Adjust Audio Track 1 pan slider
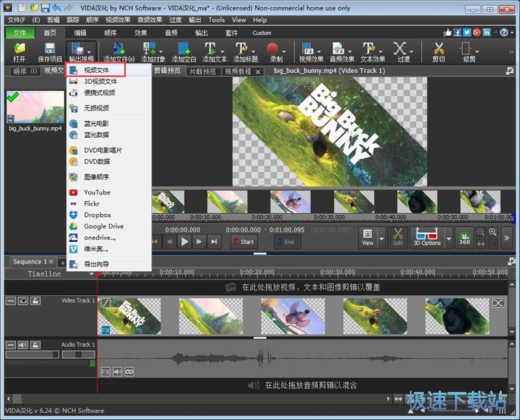Image resolution: width=520 pixels, height=420 pixels. click(78, 354)
